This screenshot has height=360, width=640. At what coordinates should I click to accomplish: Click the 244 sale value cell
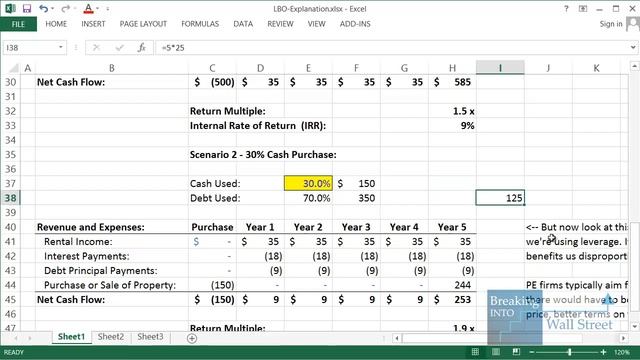point(452,285)
